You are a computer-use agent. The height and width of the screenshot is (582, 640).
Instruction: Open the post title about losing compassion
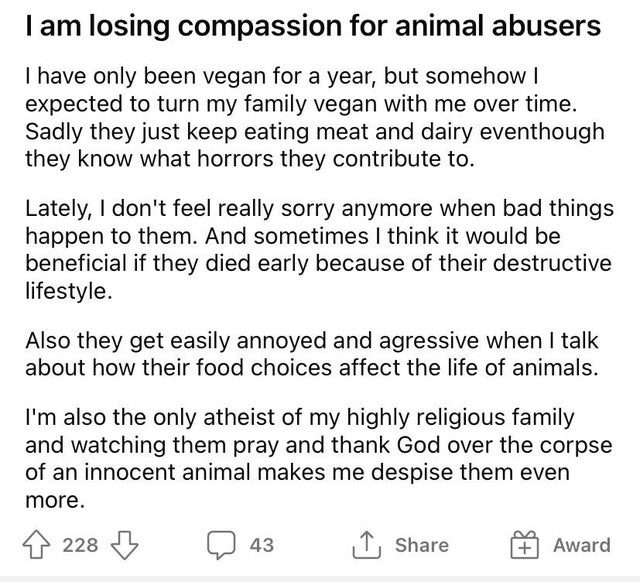[313, 25]
